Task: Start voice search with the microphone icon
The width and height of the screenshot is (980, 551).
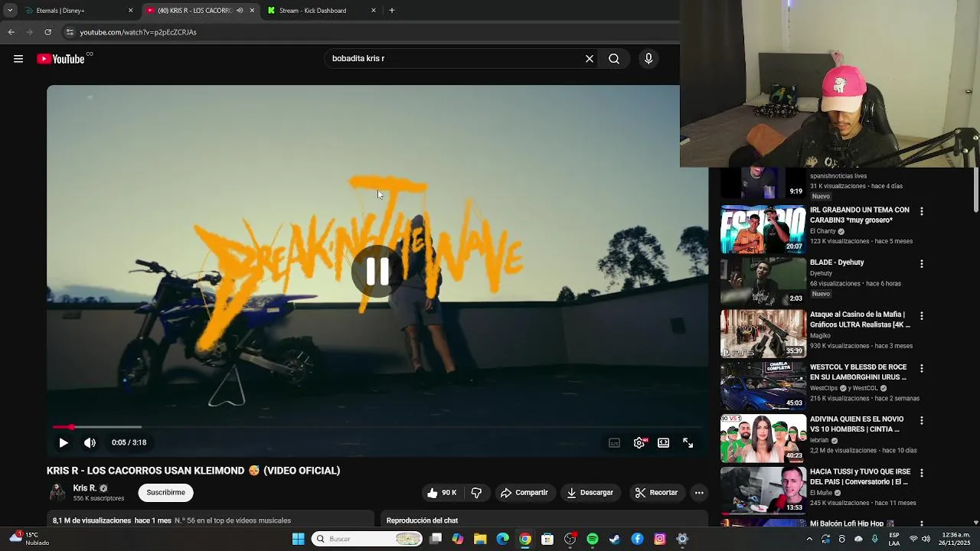Action: point(648,59)
